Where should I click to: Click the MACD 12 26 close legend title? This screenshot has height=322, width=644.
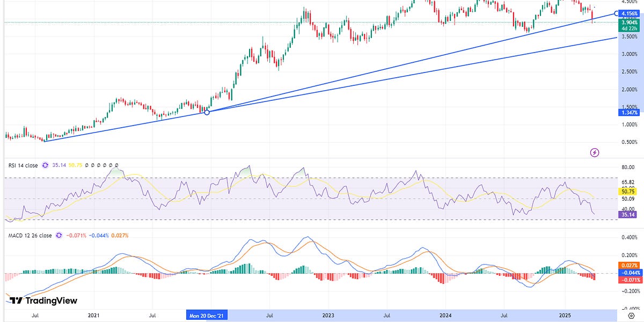coord(30,236)
